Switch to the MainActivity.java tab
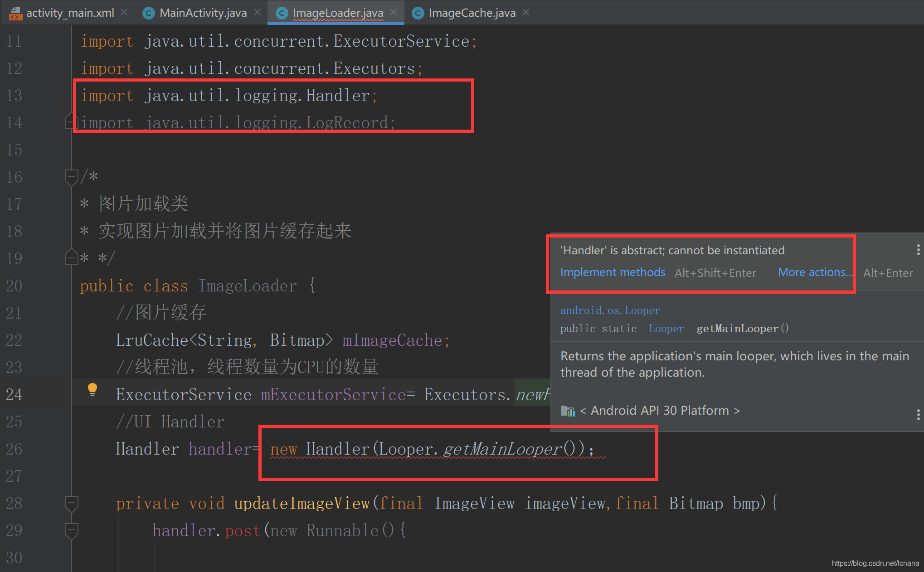924x572 pixels. (x=203, y=13)
